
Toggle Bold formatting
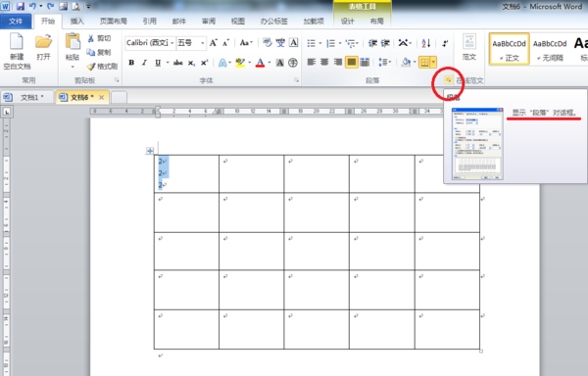tap(131, 63)
